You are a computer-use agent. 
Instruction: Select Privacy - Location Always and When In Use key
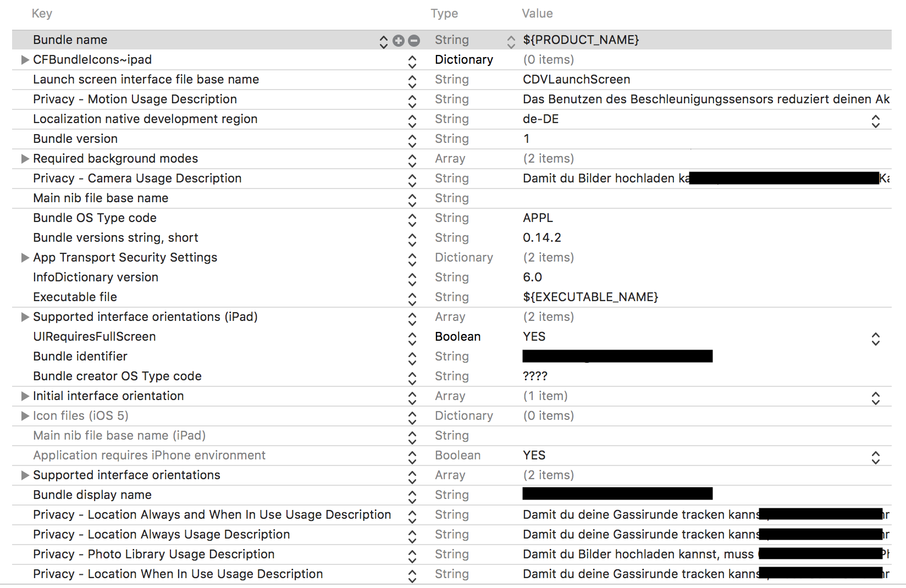[212, 514]
